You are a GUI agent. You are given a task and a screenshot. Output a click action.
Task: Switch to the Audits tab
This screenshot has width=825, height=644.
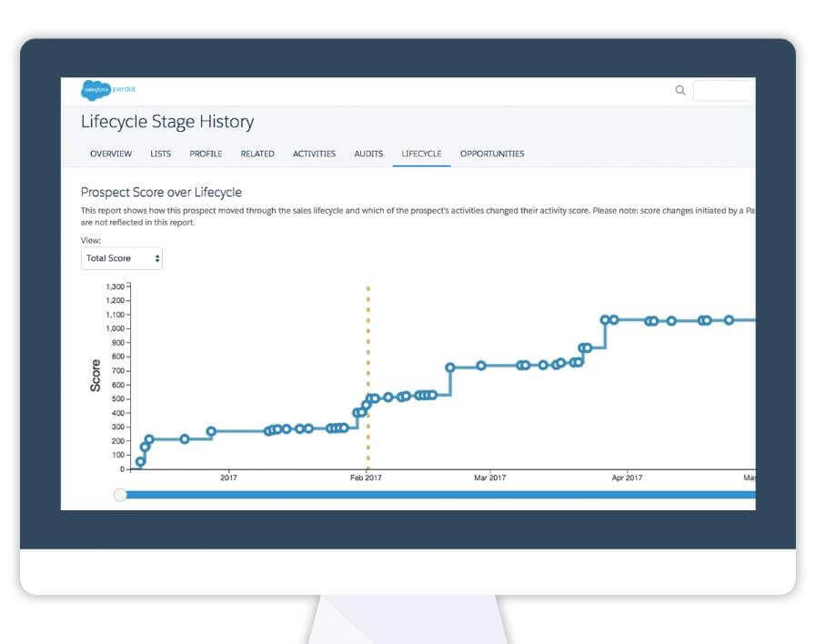(x=368, y=154)
